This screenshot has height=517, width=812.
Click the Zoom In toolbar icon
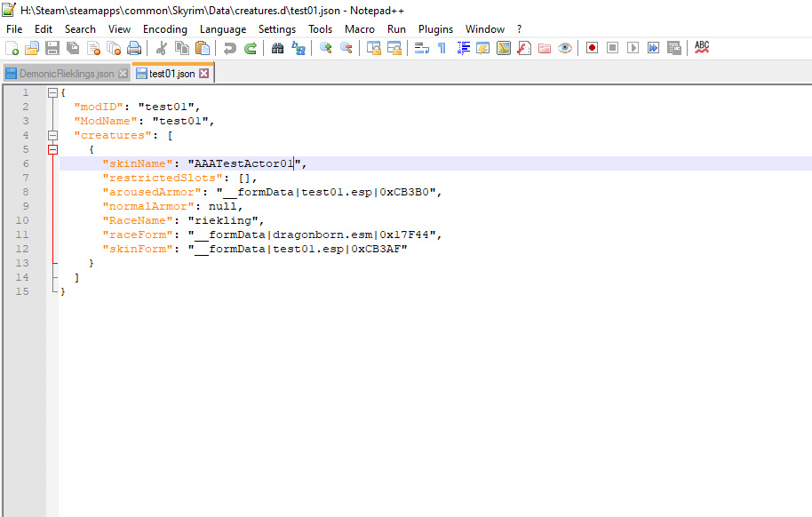[326, 48]
